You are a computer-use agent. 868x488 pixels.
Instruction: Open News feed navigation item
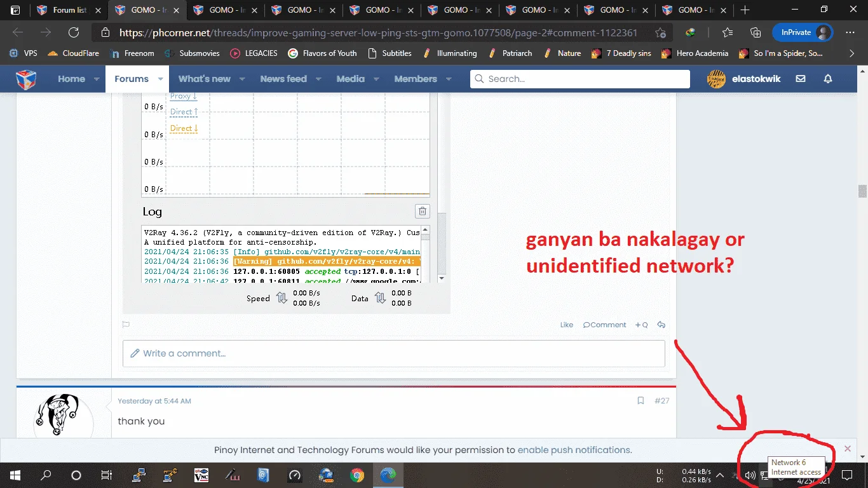point(283,79)
